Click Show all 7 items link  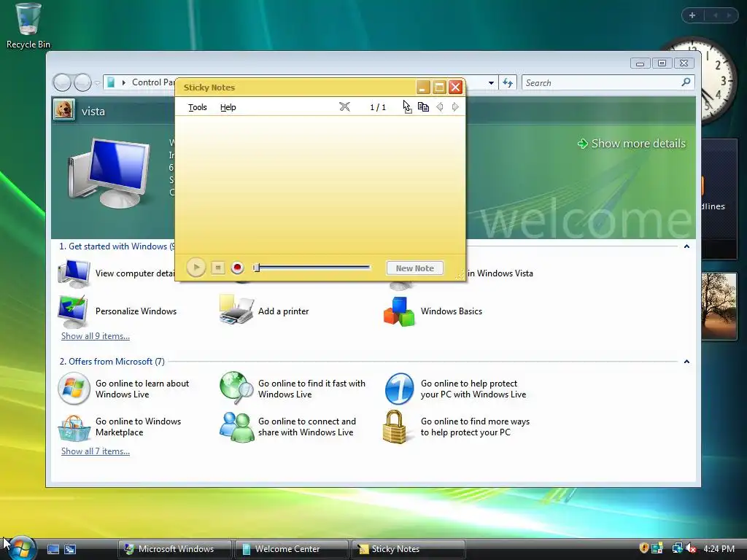(x=96, y=451)
